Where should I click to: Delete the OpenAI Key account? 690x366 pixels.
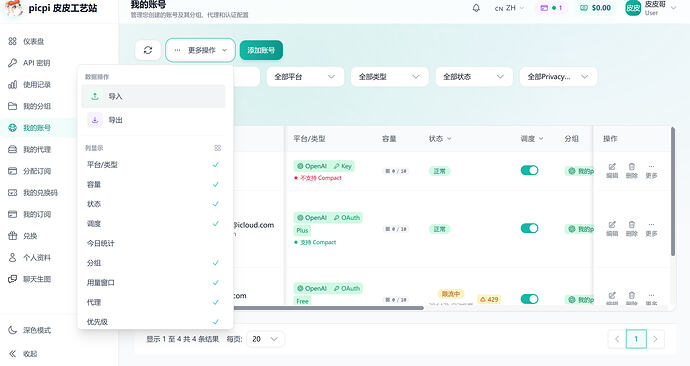(x=631, y=170)
